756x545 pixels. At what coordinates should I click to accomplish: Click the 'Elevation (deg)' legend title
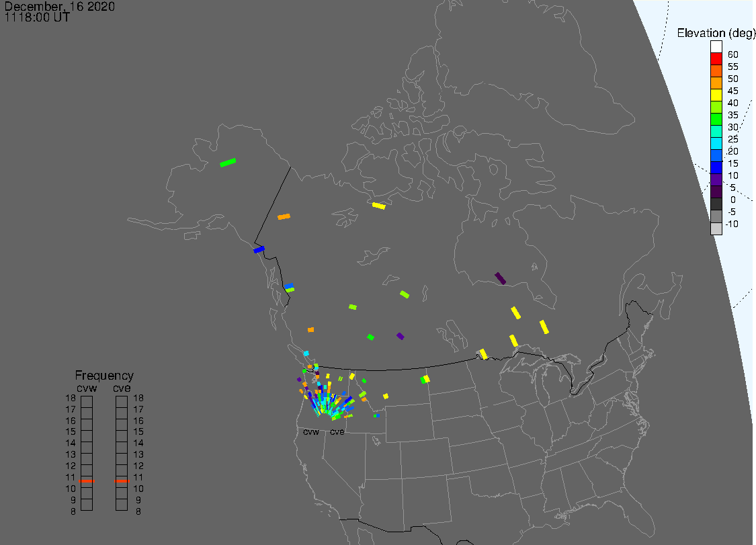(716, 34)
